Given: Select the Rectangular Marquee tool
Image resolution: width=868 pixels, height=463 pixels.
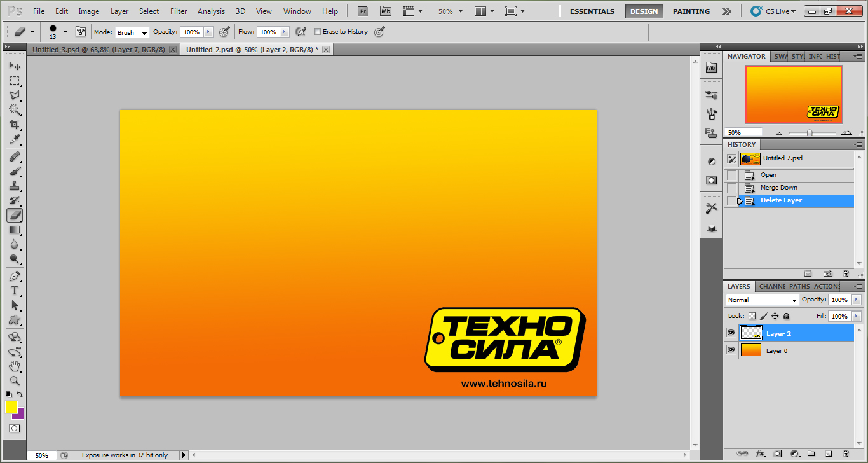Looking at the screenshot, I should pos(14,80).
